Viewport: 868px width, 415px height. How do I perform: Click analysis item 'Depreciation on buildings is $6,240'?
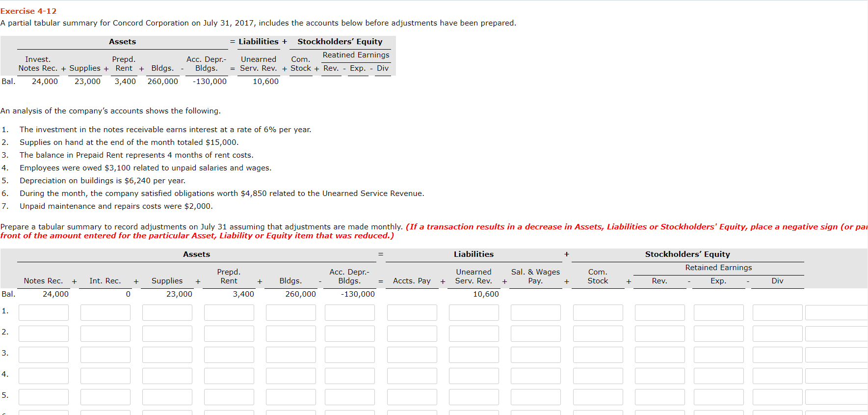(x=103, y=180)
